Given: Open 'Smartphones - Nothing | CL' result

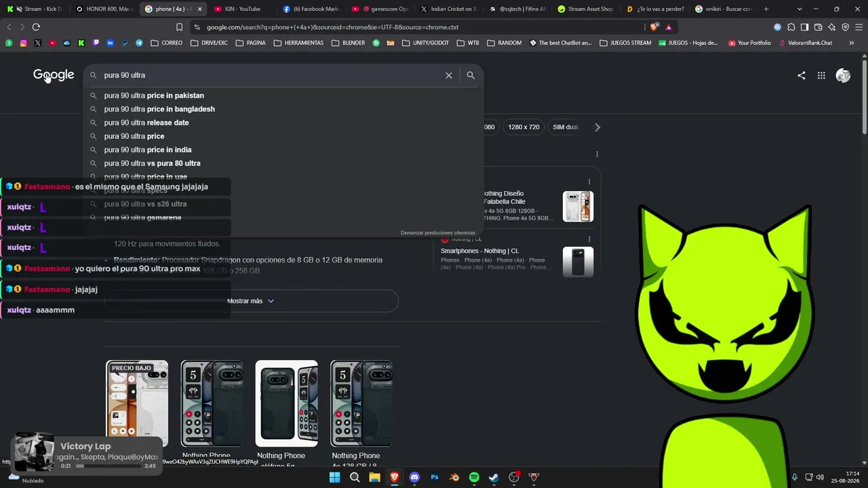Looking at the screenshot, I should tap(479, 251).
